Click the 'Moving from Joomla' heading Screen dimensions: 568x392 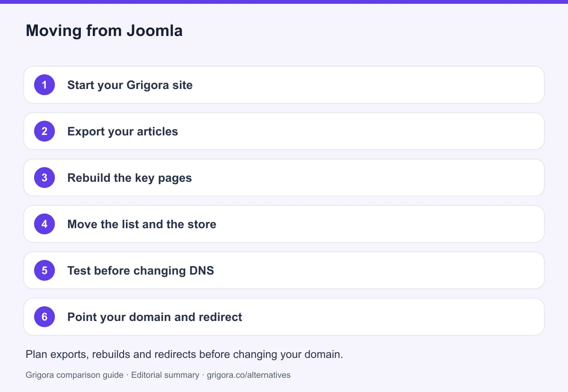(x=104, y=31)
